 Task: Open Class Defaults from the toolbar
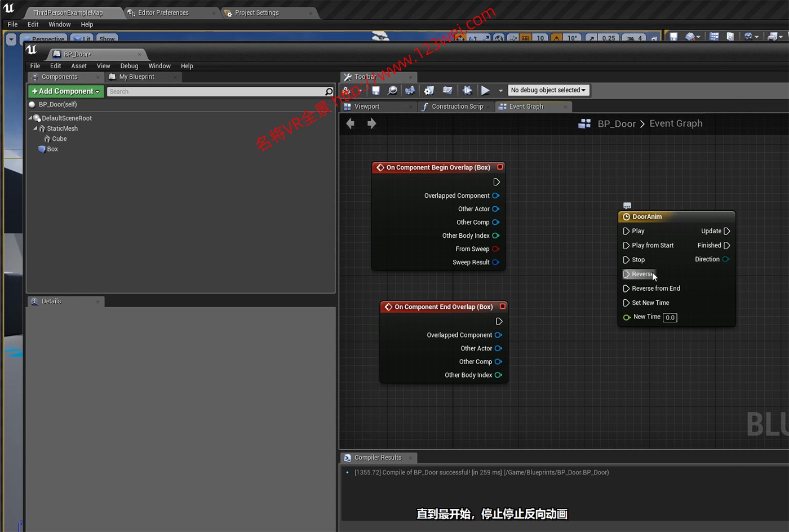point(447,91)
